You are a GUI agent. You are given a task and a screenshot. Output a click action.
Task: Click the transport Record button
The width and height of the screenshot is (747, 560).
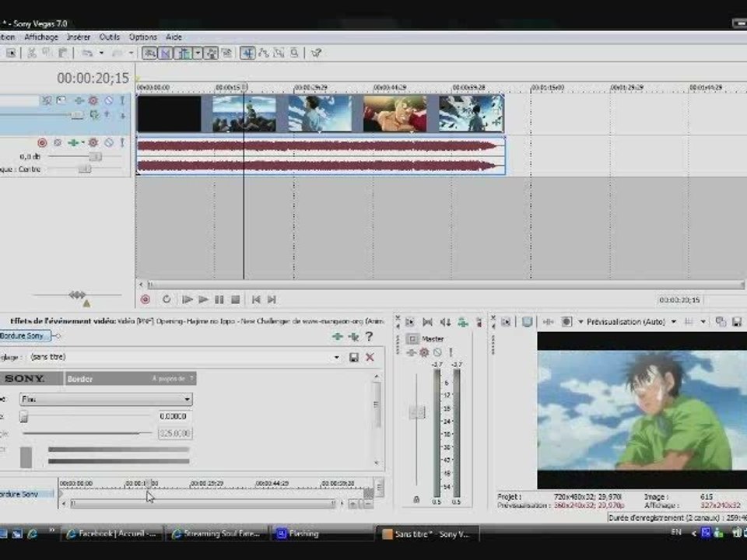(x=146, y=299)
